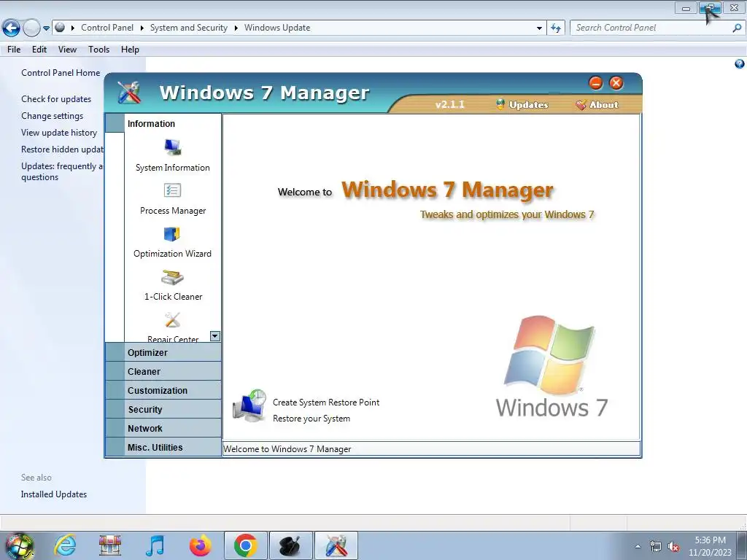Minimize Windows 7 Manager with orange minus button
747x560 pixels.
(595, 83)
